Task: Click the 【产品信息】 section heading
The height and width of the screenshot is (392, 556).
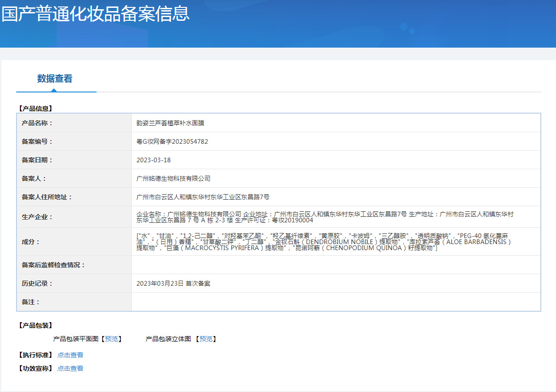Action: click(x=35, y=109)
